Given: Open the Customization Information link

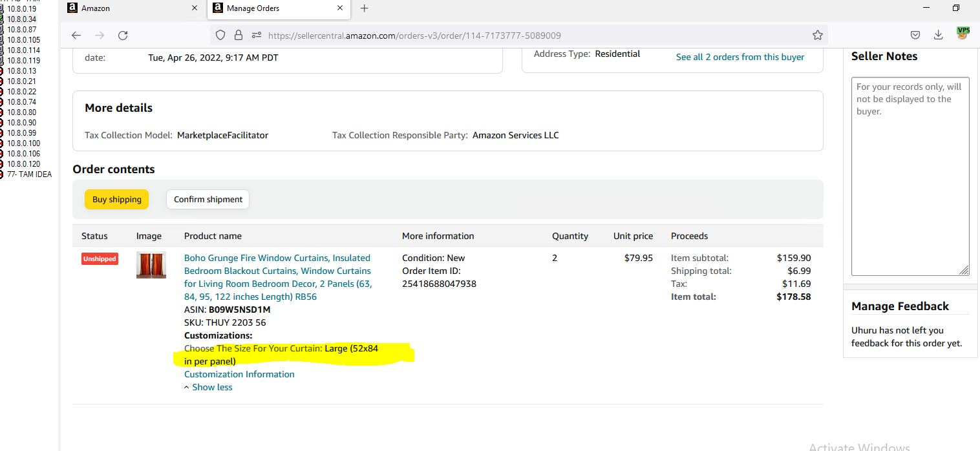Looking at the screenshot, I should coord(239,374).
